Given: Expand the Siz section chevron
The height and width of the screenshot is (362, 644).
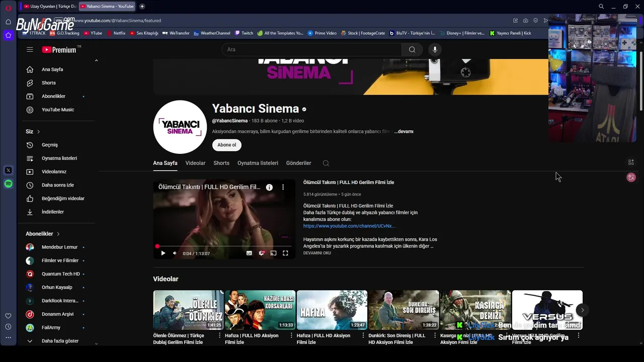Looking at the screenshot, I should [x=38, y=132].
